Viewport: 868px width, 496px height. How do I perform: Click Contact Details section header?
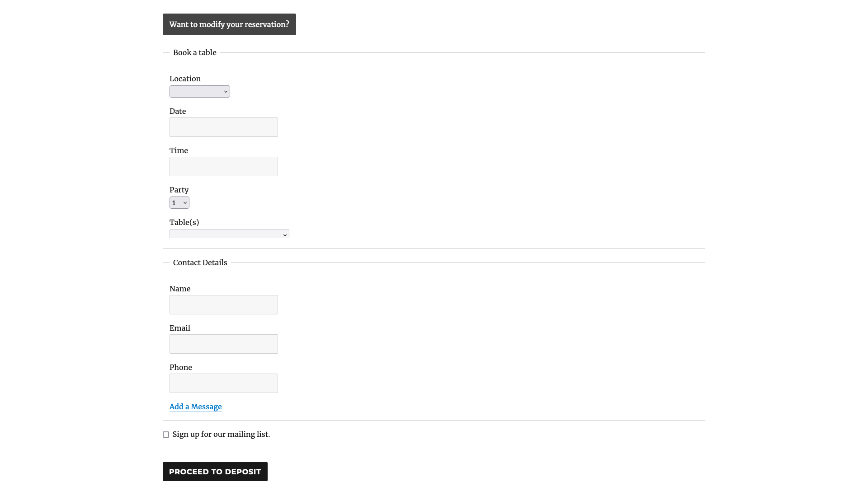point(200,262)
